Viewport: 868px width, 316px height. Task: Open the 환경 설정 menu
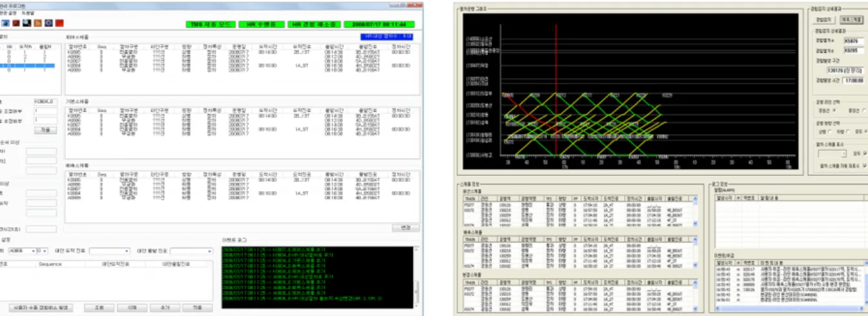9,13
